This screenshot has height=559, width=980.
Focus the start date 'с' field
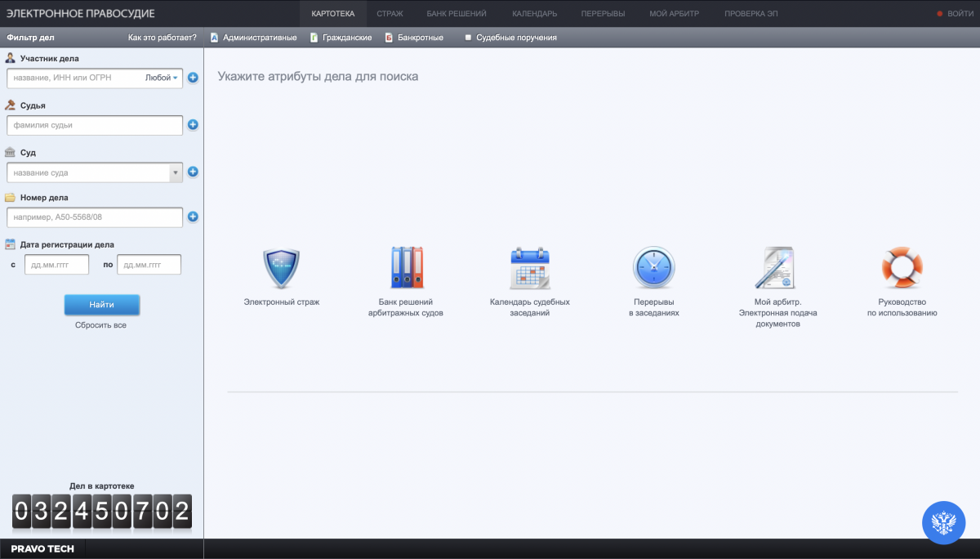56,265
